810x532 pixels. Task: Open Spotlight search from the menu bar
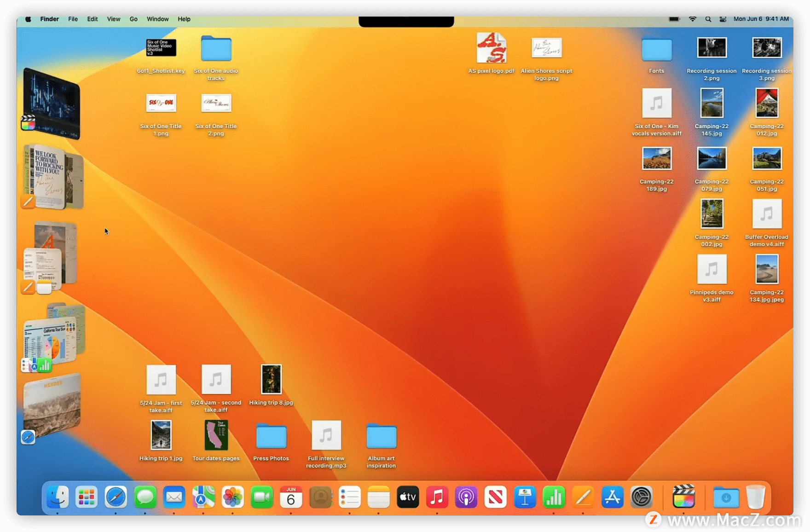coord(708,19)
